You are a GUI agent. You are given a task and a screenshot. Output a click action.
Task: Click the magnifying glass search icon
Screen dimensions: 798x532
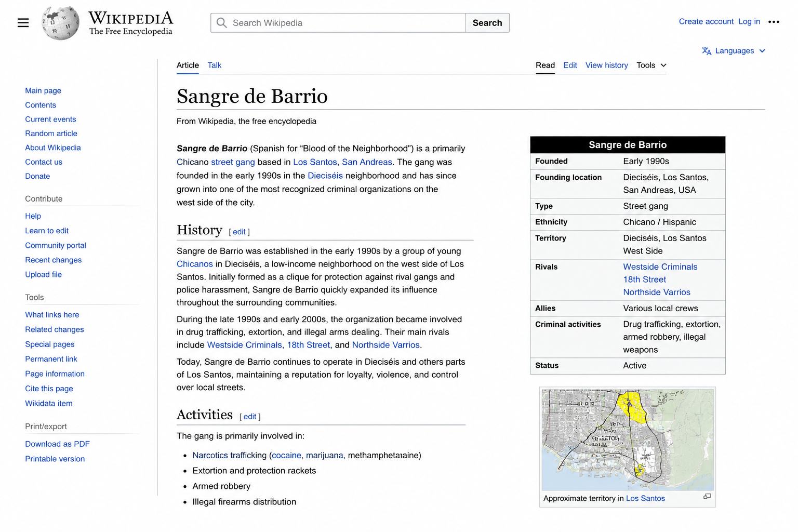pos(222,23)
